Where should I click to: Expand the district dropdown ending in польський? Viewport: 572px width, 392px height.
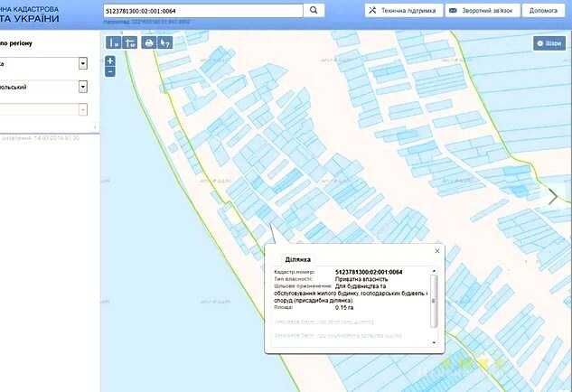83,87
